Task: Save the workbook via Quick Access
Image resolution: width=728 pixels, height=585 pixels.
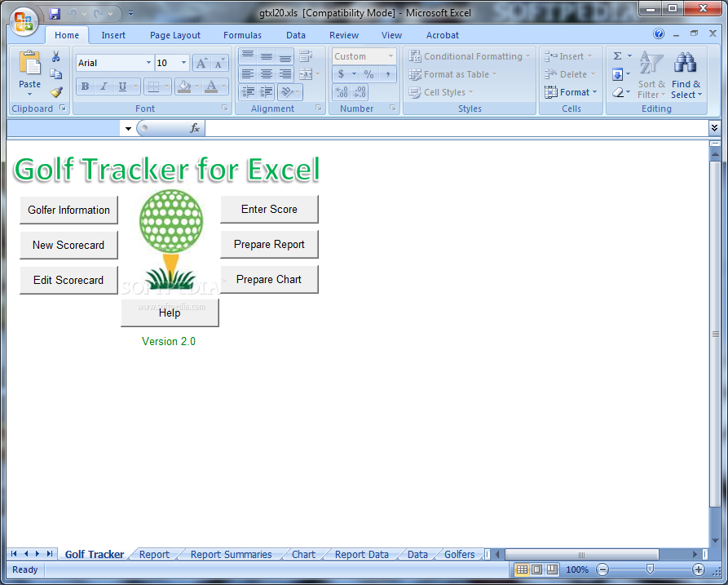Action: 55,14
